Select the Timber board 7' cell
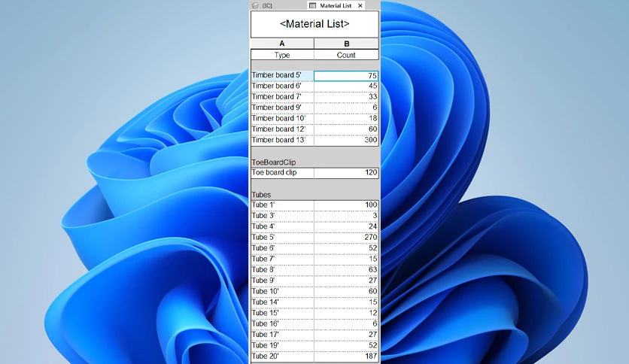 [282, 96]
